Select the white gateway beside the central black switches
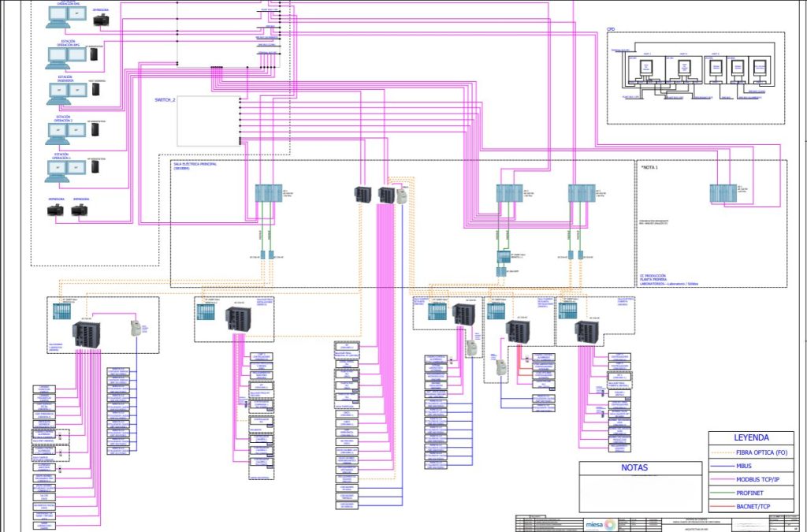 pos(401,195)
